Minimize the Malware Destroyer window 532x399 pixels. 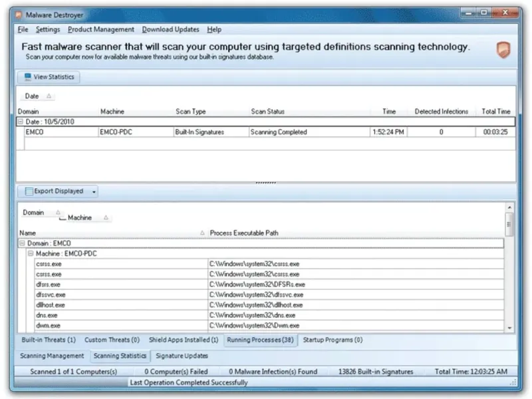tap(469, 13)
